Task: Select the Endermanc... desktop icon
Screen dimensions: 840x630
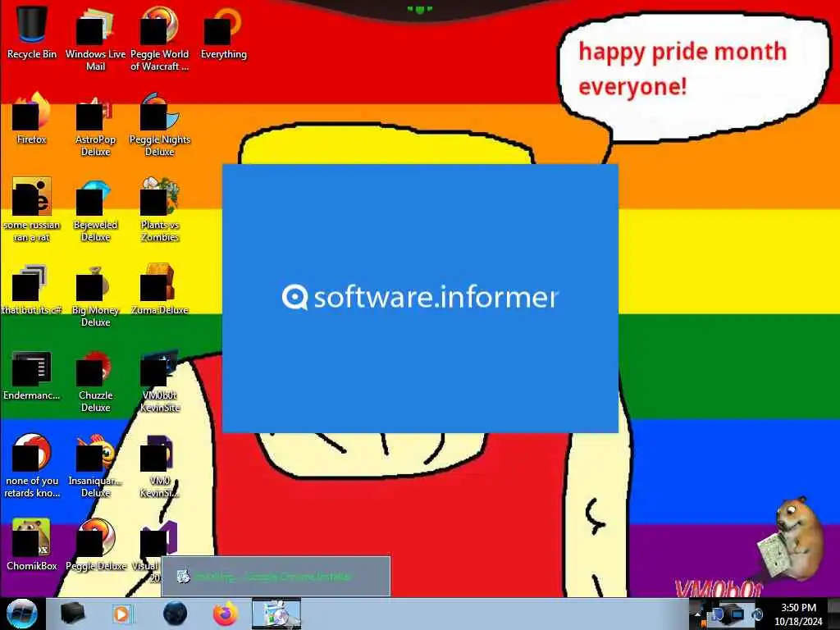Action: [x=32, y=375]
